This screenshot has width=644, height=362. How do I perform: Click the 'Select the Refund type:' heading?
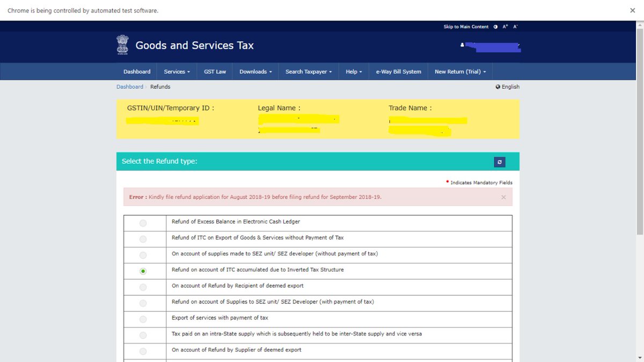159,161
